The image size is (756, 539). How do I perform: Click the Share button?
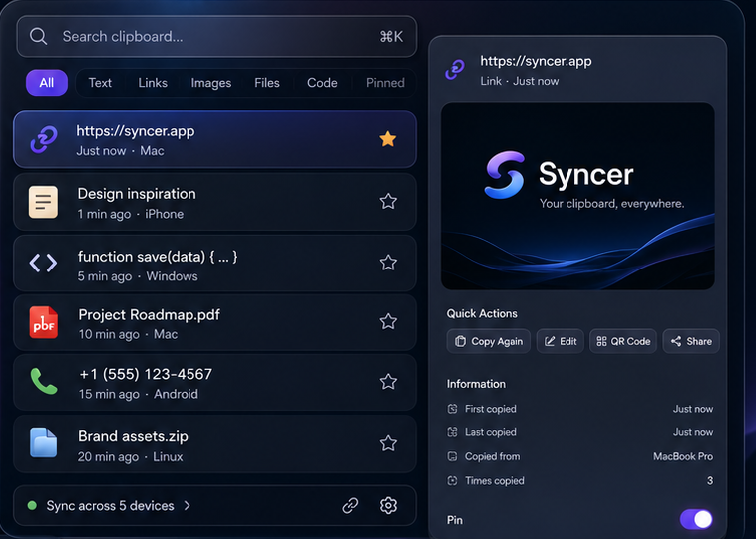click(x=691, y=341)
